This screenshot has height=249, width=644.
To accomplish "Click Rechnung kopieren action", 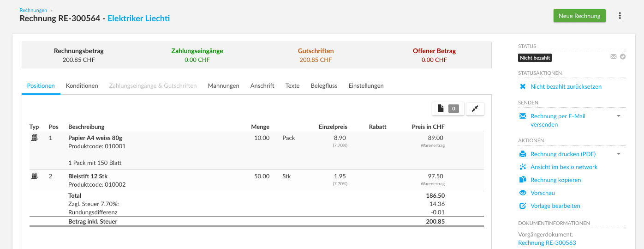I will point(555,180).
